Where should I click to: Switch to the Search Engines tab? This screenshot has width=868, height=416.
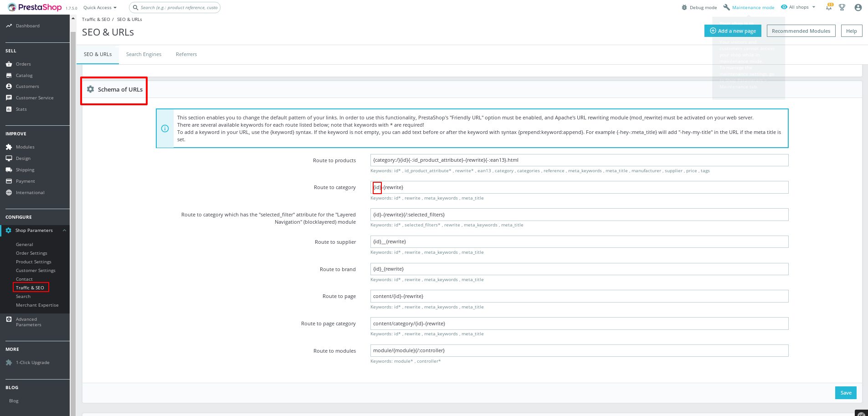pos(144,54)
